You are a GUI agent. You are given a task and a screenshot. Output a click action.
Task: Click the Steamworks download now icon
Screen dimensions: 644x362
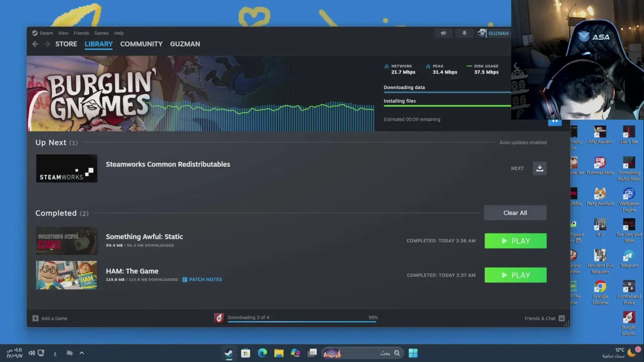click(539, 168)
